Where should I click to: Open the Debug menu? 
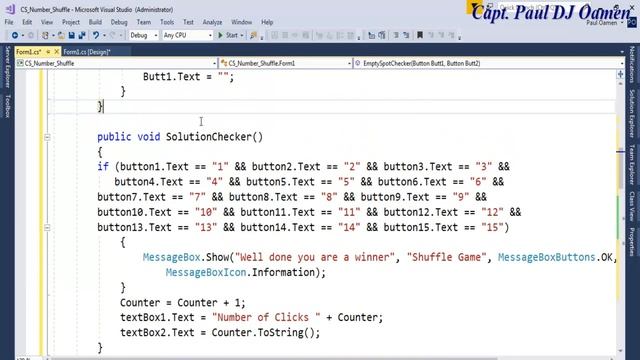pyautogui.click(x=119, y=22)
